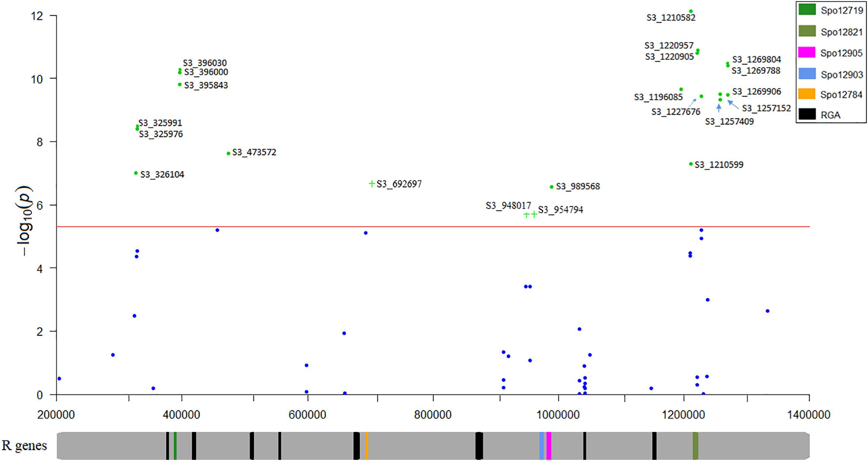
Task: Select the S3_396030 label
Action: click(x=205, y=63)
